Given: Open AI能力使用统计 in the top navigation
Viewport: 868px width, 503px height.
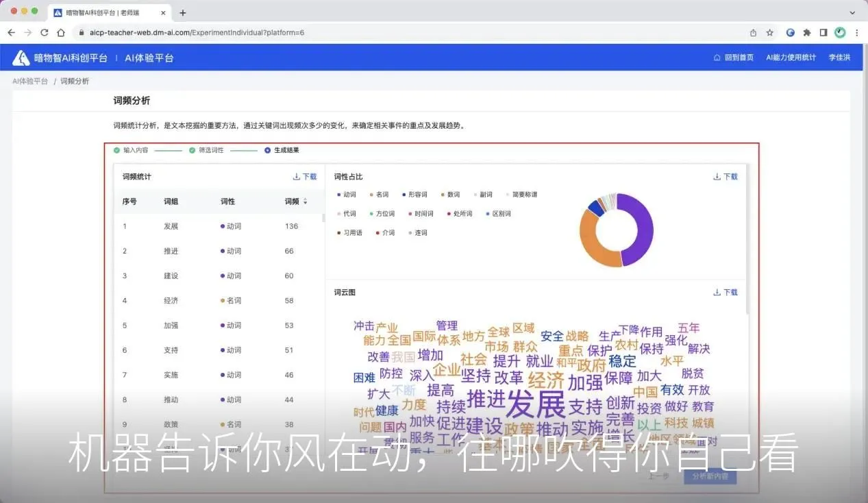Looking at the screenshot, I should 791,58.
